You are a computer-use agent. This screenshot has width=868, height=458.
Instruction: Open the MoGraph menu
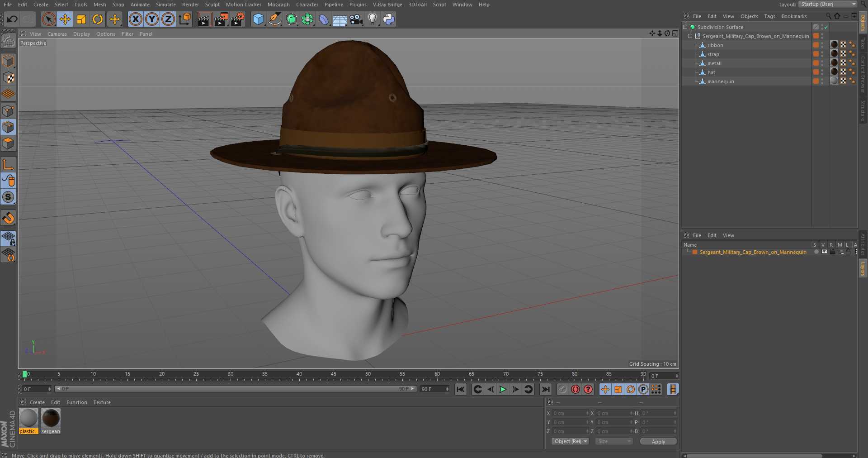click(278, 5)
